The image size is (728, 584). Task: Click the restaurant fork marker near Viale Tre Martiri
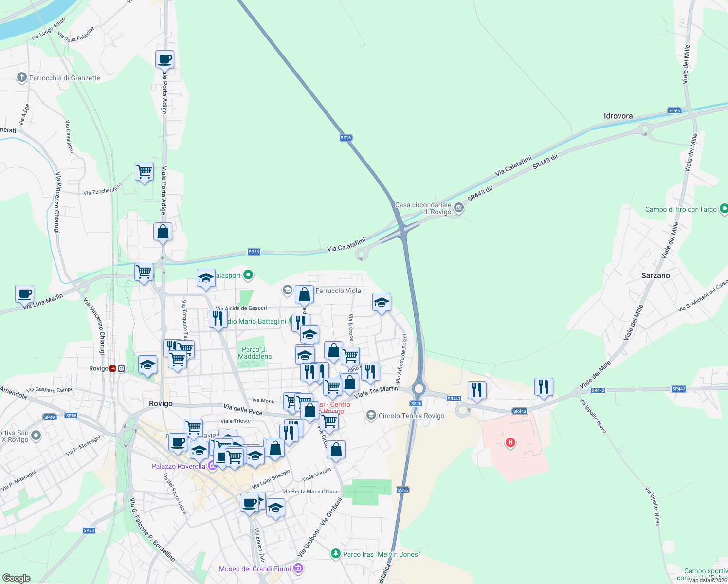[x=370, y=371]
